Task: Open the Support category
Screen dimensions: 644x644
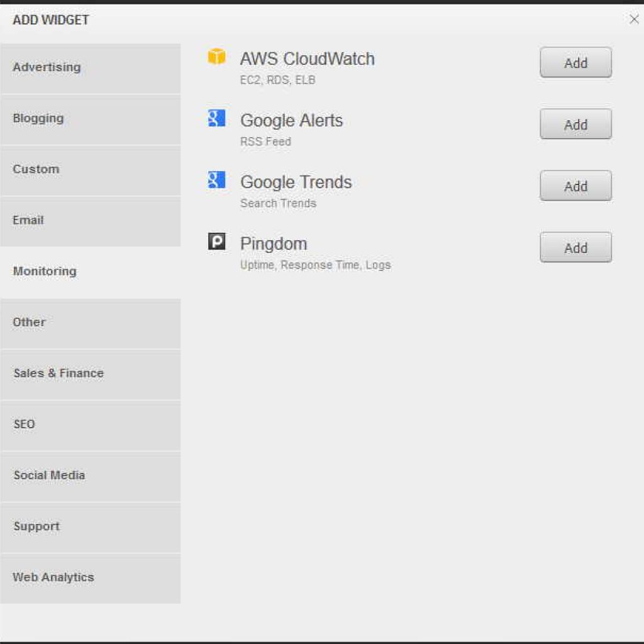Action: click(91, 528)
